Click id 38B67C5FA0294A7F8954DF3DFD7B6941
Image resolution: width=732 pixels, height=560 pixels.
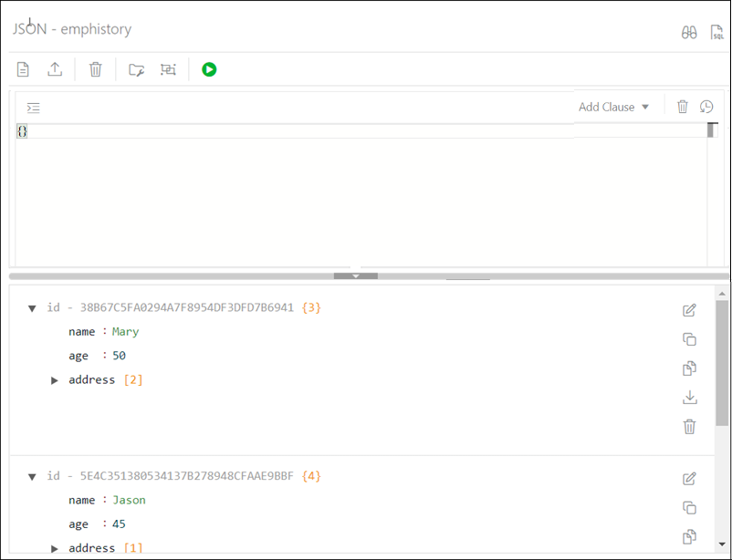click(x=187, y=308)
